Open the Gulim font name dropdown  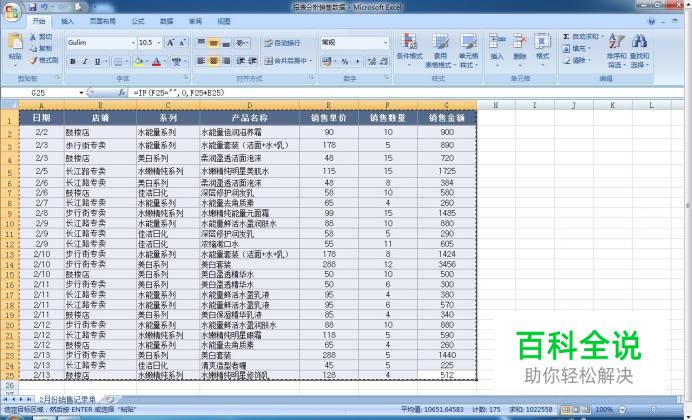133,43
